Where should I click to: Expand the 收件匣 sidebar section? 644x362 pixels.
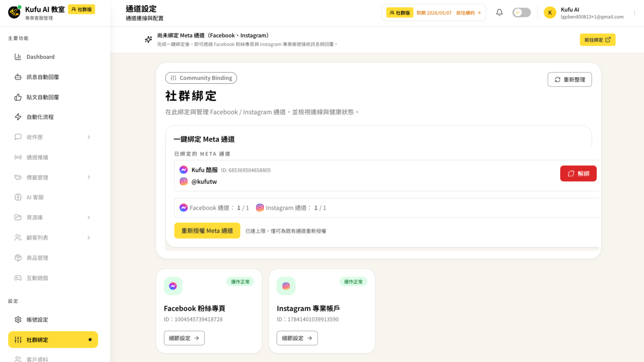(89, 137)
